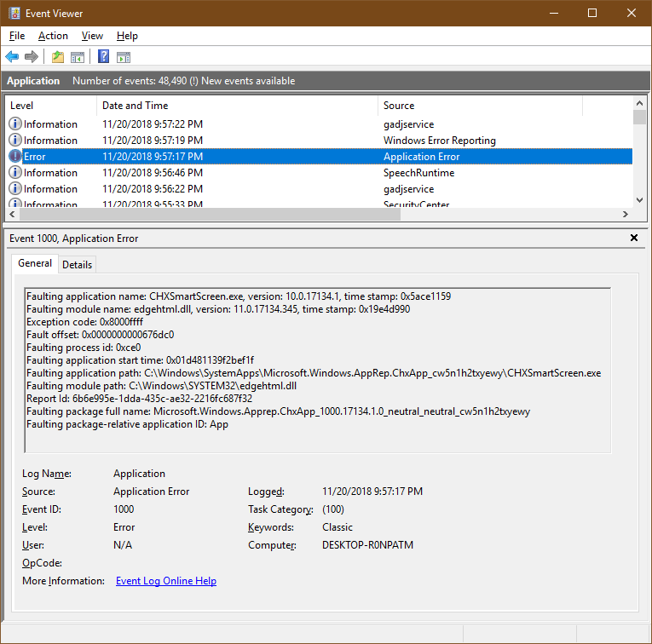Click the date 11/20/2018 9:56:46 PM
The image size is (652, 644).
(x=153, y=173)
